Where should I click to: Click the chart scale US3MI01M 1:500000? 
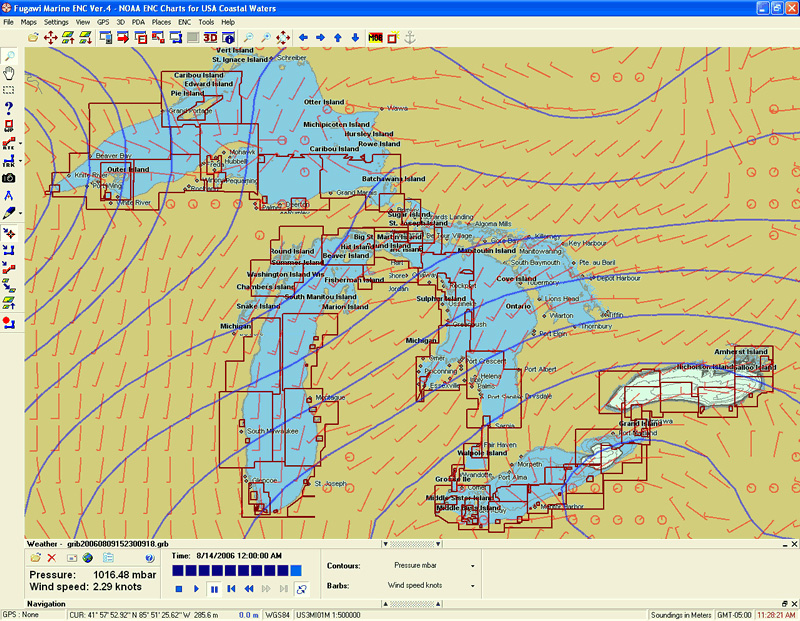click(x=328, y=615)
